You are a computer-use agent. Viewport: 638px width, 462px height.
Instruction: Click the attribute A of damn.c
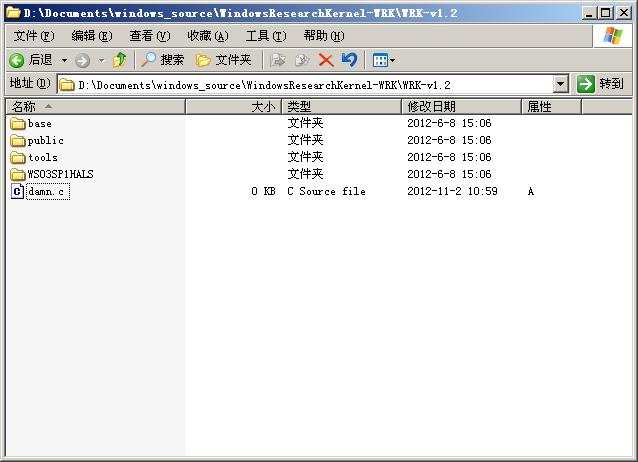tap(531, 191)
